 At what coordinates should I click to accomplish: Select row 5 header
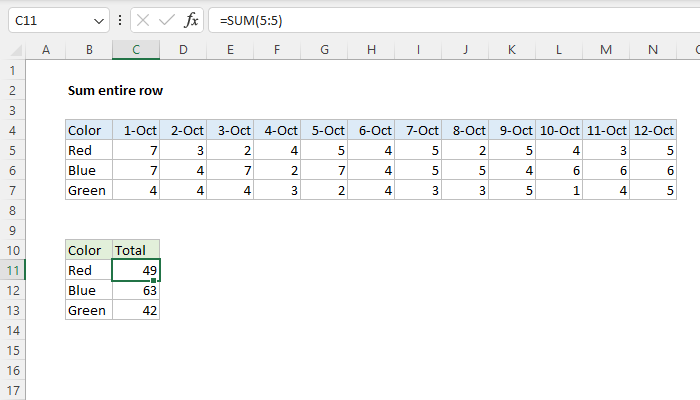tap(13, 150)
